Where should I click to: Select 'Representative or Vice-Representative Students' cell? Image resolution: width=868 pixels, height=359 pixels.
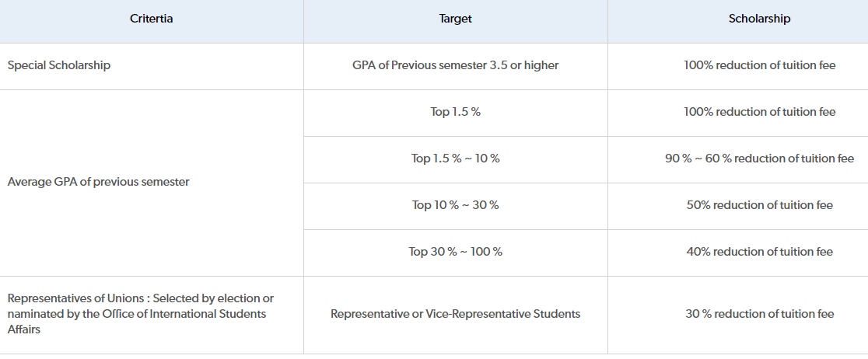(x=455, y=314)
